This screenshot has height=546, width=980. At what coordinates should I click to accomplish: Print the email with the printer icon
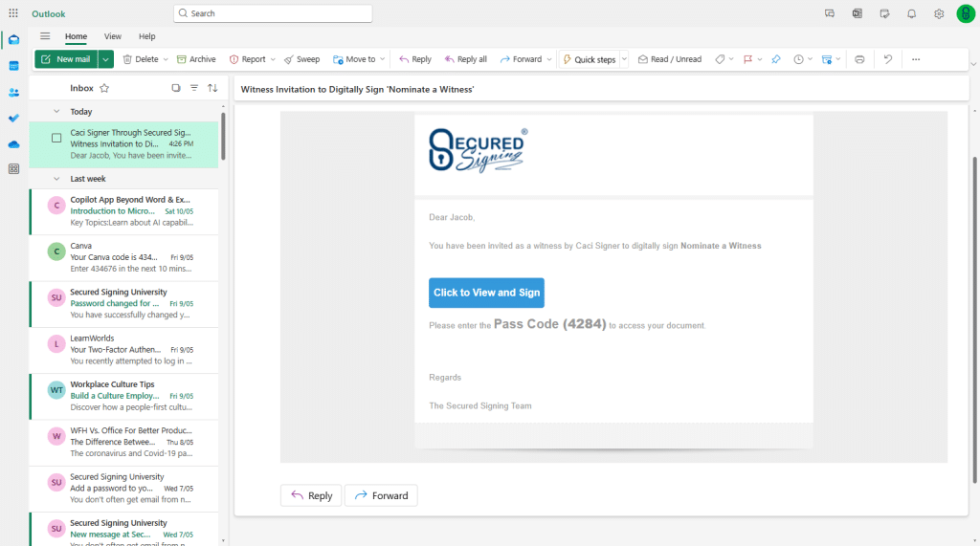[x=859, y=59]
